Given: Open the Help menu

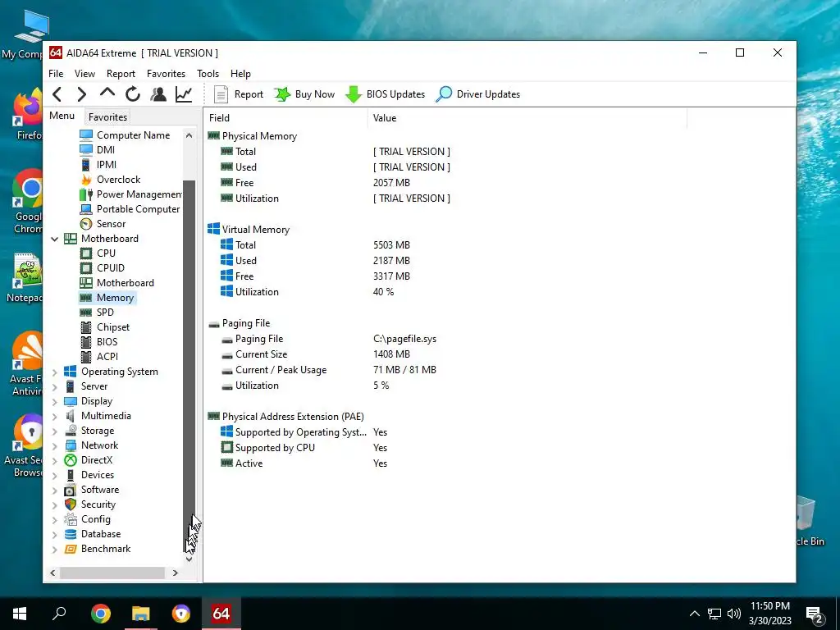Looking at the screenshot, I should tap(240, 73).
